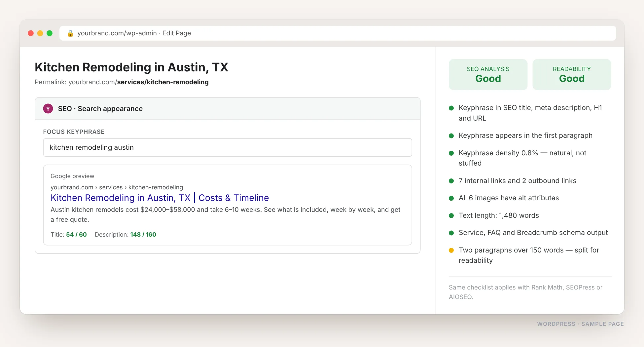644x347 pixels.
Task: Click the green bullet beside 'Text length'
Action: tap(451, 215)
